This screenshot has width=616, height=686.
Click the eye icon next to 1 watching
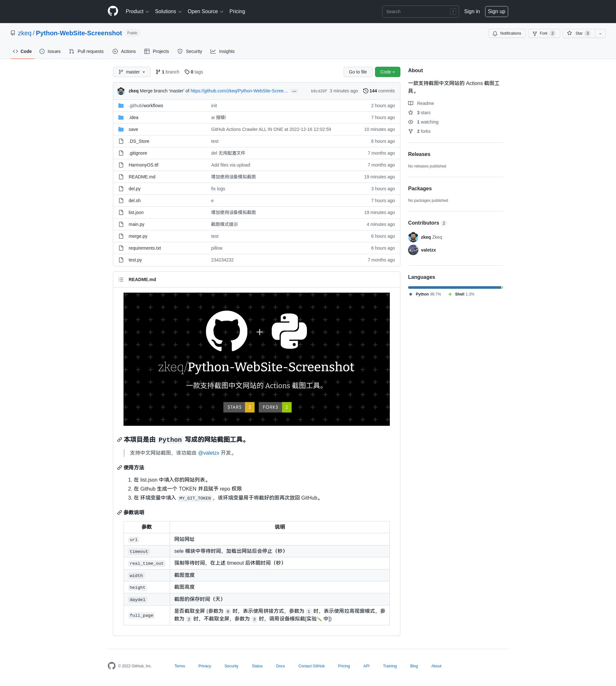(411, 122)
